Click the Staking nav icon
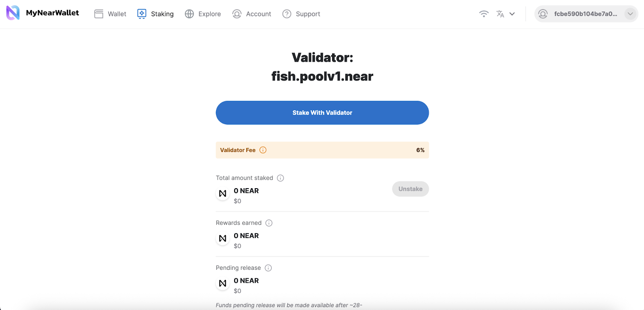This screenshot has height=310, width=644. [142, 14]
